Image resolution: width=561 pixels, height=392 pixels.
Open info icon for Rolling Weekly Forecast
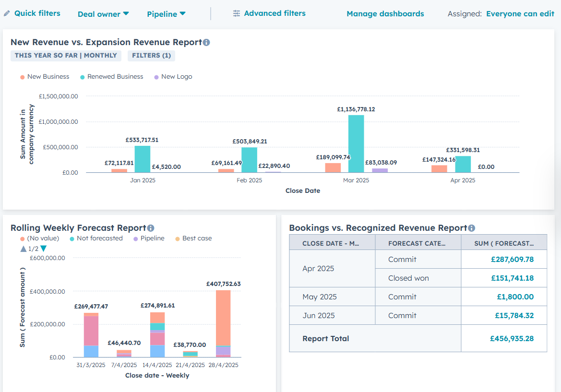[x=151, y=228]
